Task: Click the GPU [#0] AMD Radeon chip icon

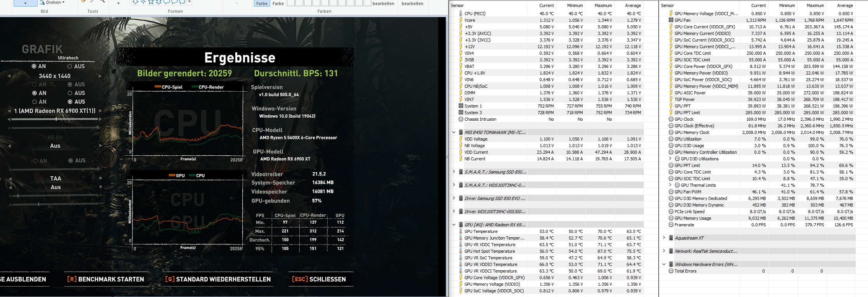Action: point(461,225)
